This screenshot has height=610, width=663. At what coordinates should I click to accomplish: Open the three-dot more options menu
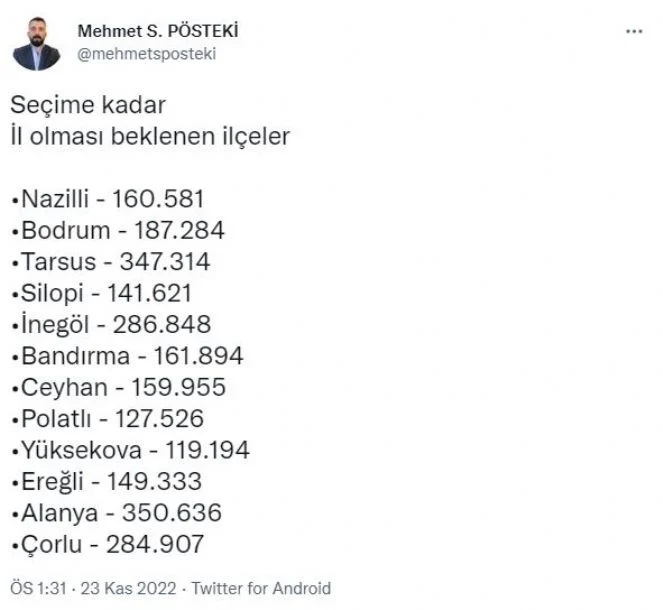click(634, 31)
